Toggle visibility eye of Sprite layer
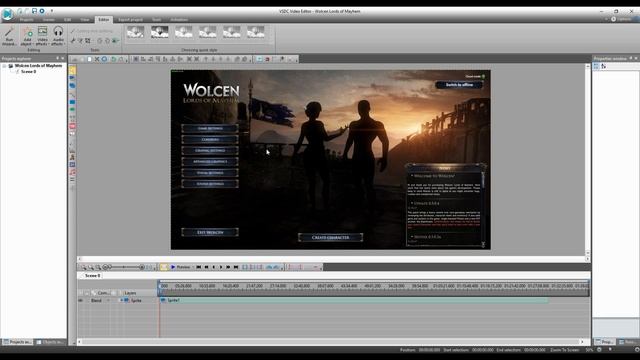Image resolution: width=640 pixels, height=360 pixels. (80, 300)
